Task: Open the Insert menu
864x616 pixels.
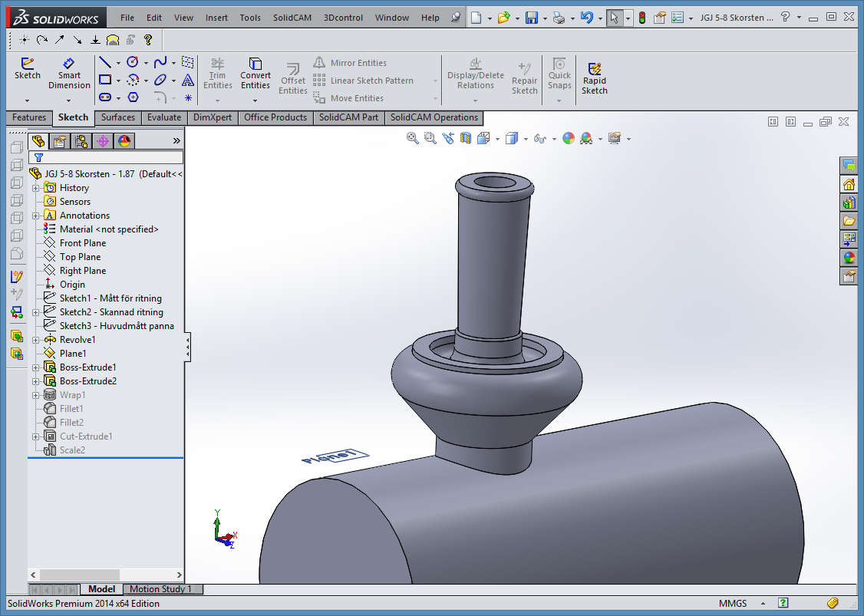Action: [216, 18]
